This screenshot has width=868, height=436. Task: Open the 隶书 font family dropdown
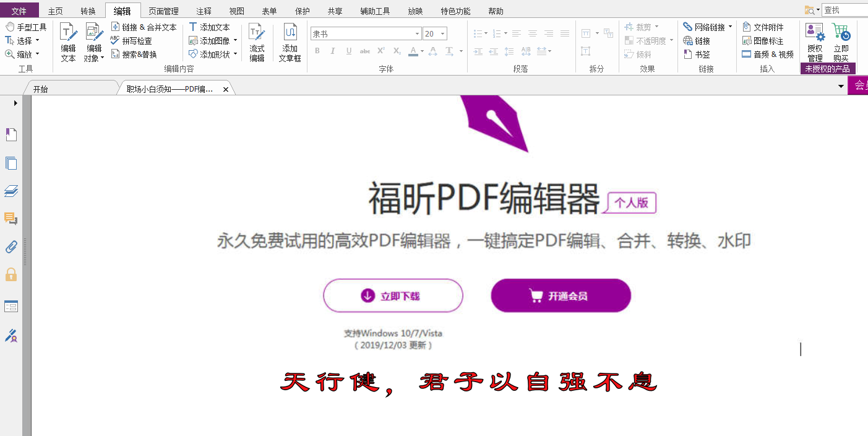pyautogui.click(x=416, y=33)
